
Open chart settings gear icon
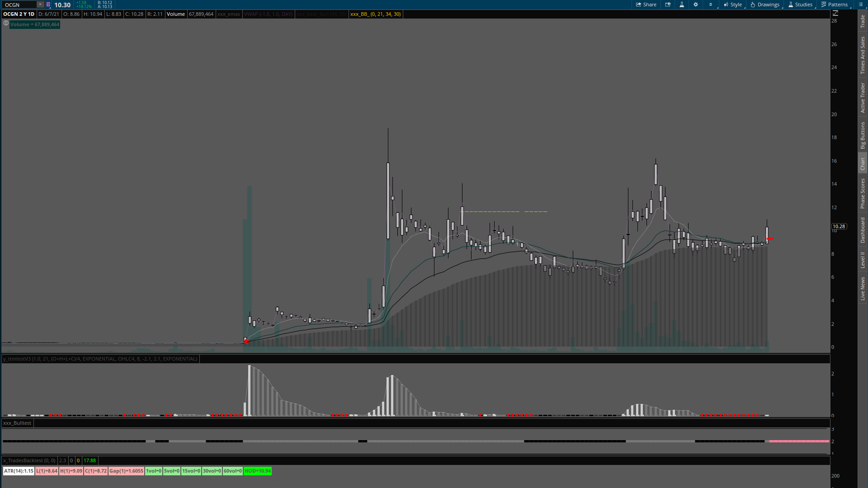pyautogui.click(x=696, y=5)
